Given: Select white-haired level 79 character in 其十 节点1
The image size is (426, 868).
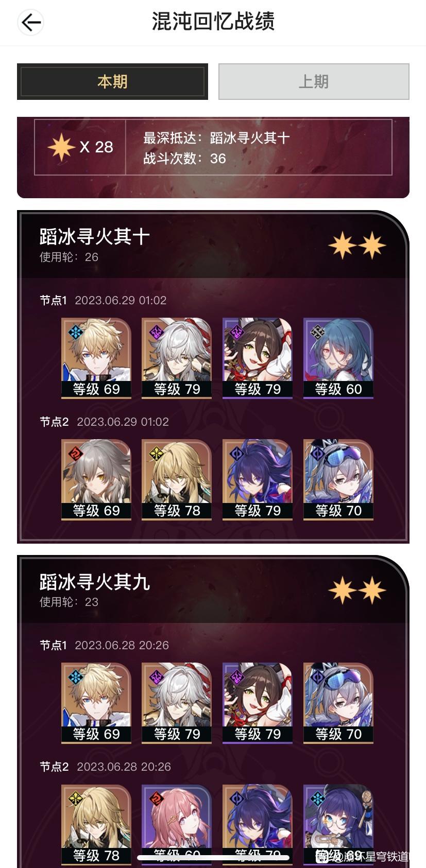Looking at the screenshot, I should pos(177,358).
